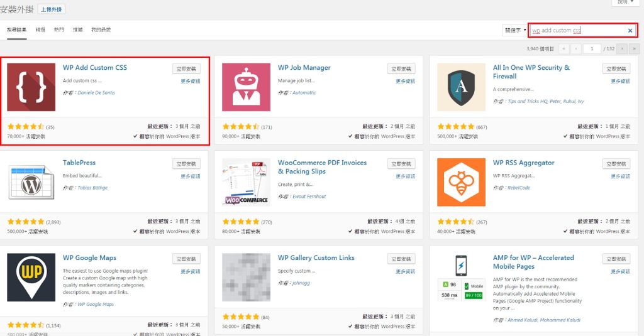Open the TablePress title link

pos(79,163)
